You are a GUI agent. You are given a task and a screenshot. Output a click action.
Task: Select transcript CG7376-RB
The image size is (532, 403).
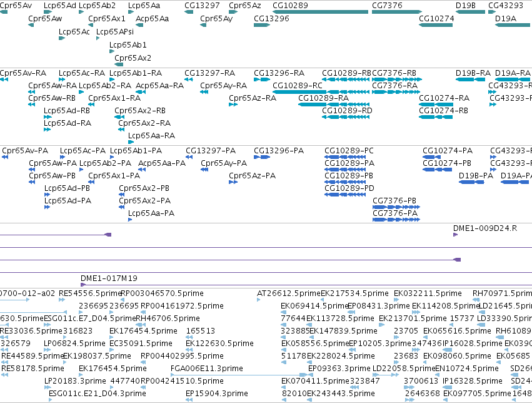pos(394,73)
